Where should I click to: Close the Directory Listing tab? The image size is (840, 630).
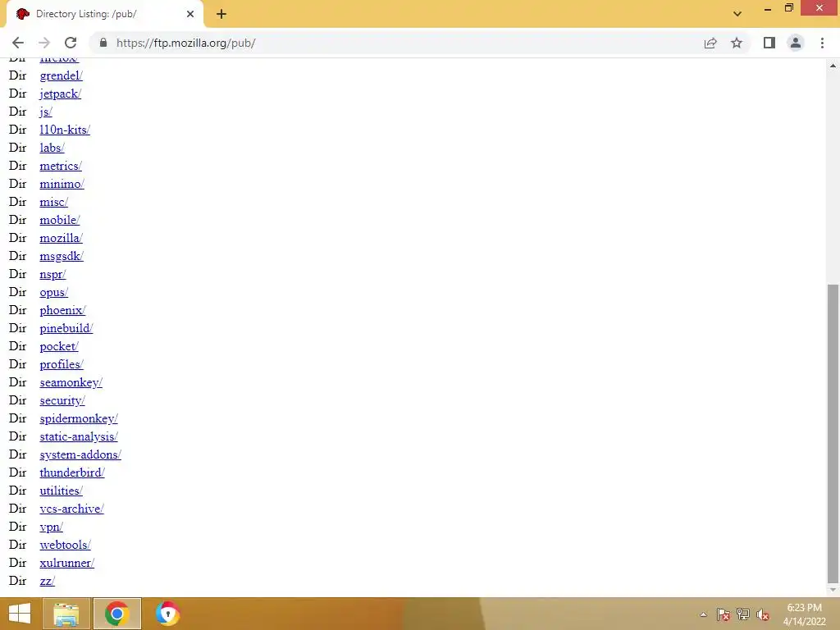coord(190,14)
